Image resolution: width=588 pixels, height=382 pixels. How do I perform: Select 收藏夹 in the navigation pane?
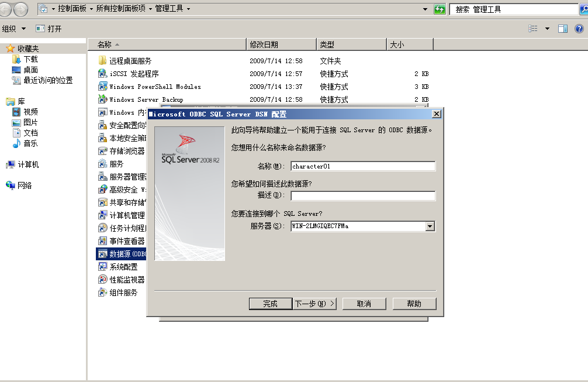click(x=28, y=49)
